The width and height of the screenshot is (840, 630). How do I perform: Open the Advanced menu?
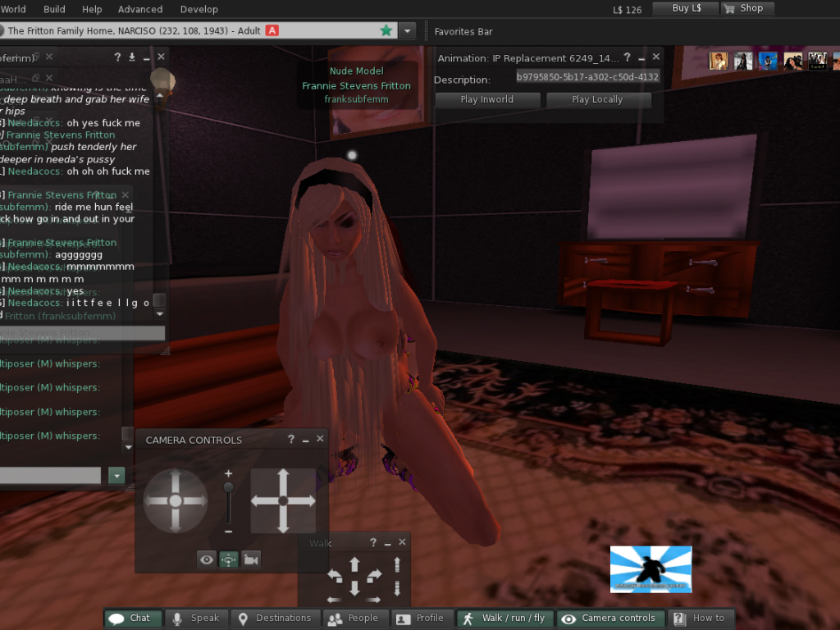click(x=140, y=9)
